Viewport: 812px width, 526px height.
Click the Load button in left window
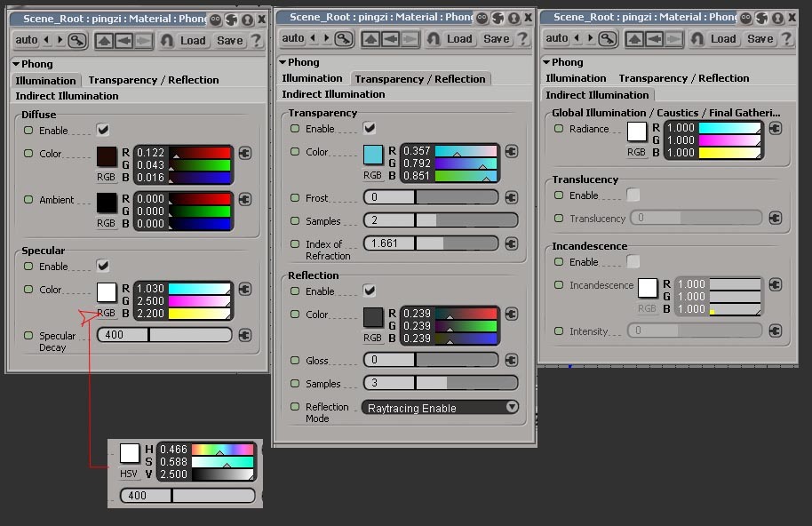pos(193,40)
